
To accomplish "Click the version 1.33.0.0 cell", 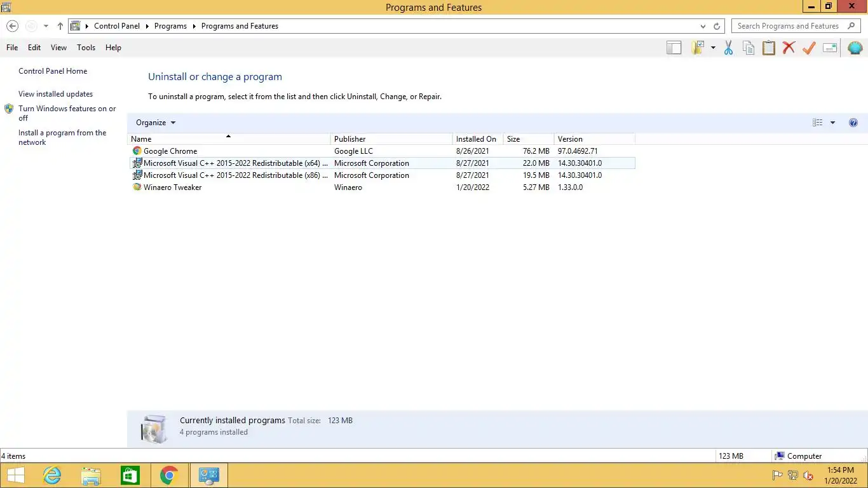I will pos(570,187).
